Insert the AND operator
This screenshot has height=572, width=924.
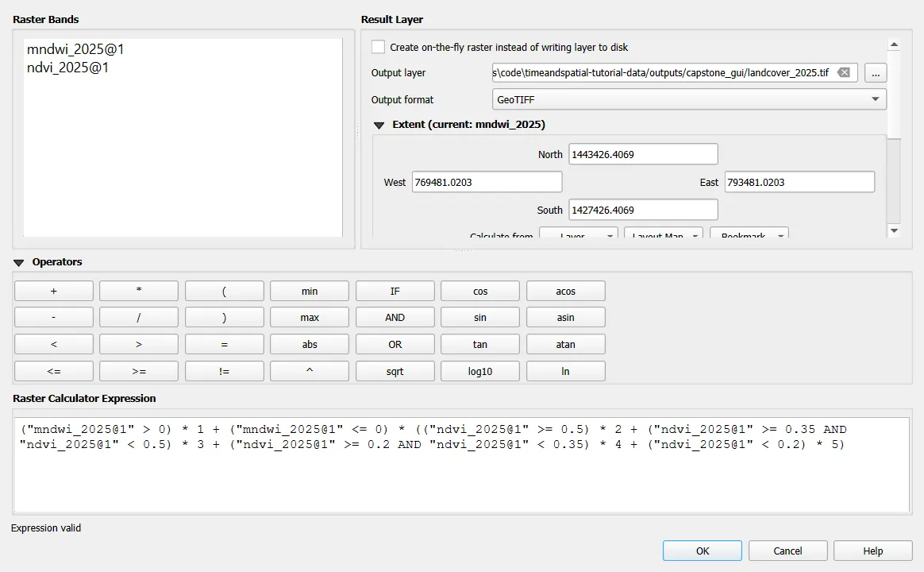(x=395, y=317)
